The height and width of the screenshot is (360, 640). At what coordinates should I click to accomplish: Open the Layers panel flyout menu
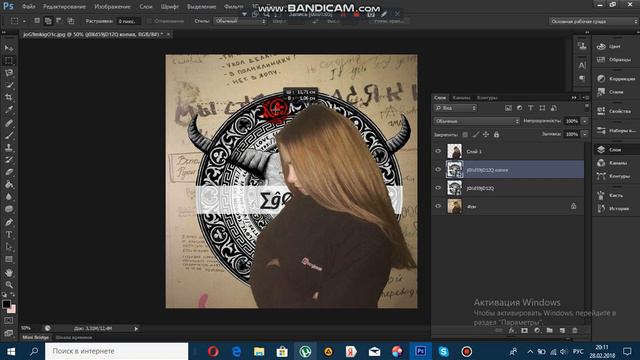(x=586, y=98)
